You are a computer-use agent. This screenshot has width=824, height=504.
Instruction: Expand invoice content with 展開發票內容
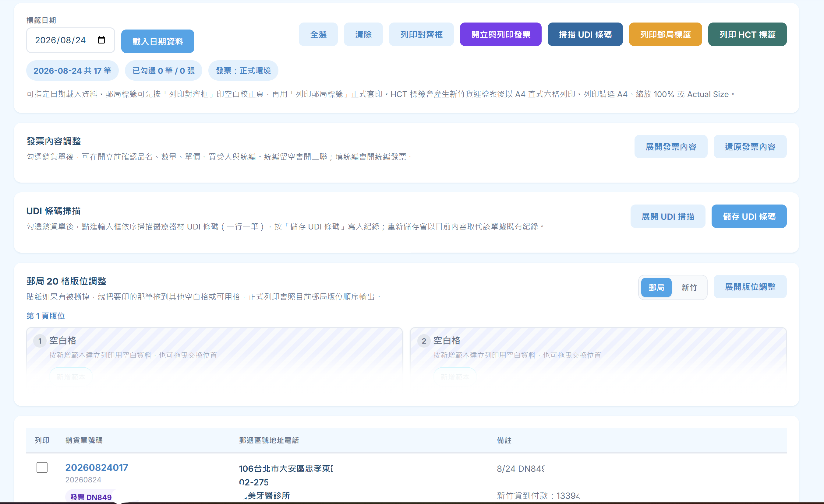click(671, 147)
